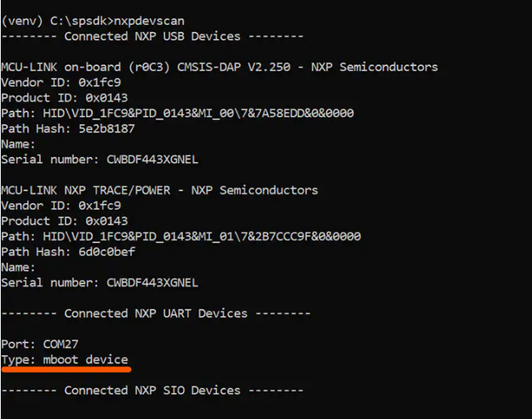Screen dimensions: 532x419
Task: Click the Connected NXP SIO Devices header
Action: 153,390
